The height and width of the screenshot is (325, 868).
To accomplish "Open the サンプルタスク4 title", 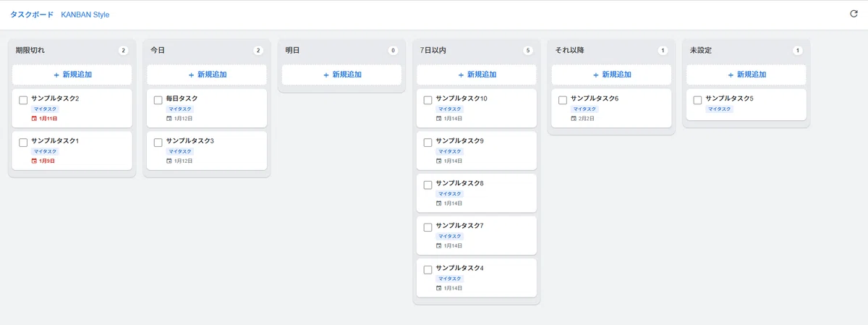I will 459,268.
